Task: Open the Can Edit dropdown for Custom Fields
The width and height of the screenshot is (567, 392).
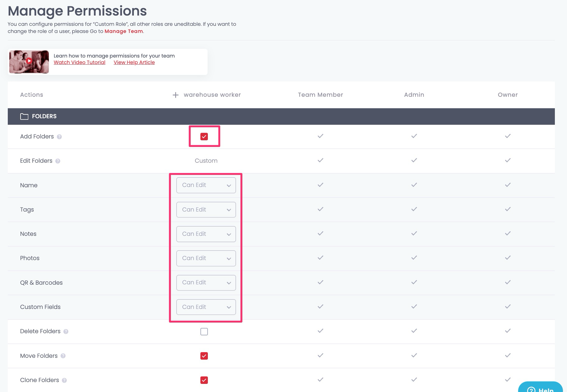Action: (x=206, y=307)
